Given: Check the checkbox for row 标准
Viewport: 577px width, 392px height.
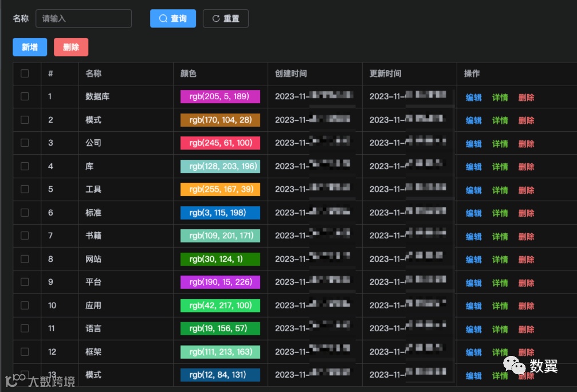Looking at the screenshot, I should (25, 213).
